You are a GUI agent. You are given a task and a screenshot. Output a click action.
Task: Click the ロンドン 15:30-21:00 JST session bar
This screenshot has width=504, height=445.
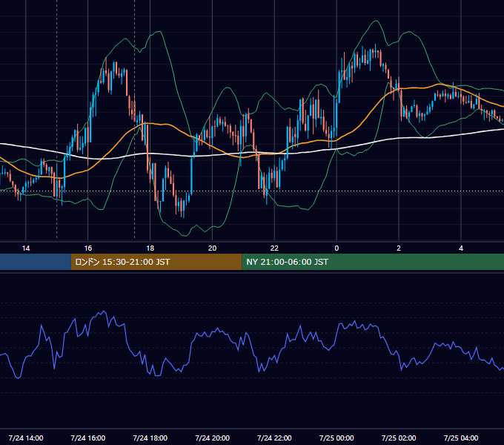pos(156,262)
